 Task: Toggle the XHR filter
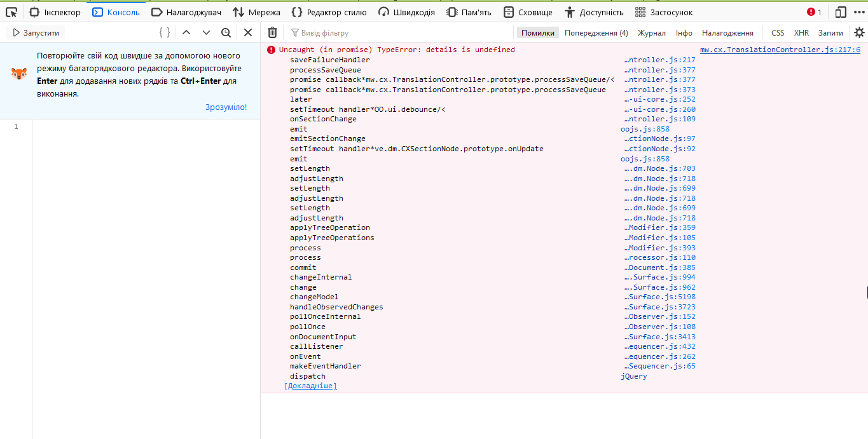[801, 32]
